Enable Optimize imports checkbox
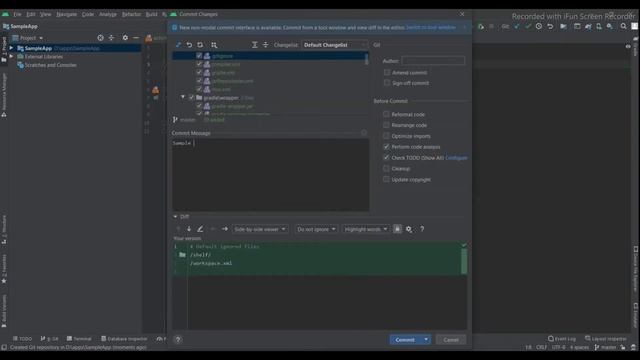The height and width of the screenshot is (360, 640). tap(386, 136)
